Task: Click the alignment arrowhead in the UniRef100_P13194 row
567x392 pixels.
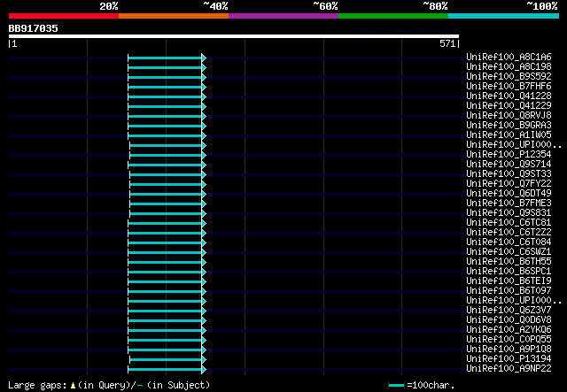Action: [x=204, y=360]
